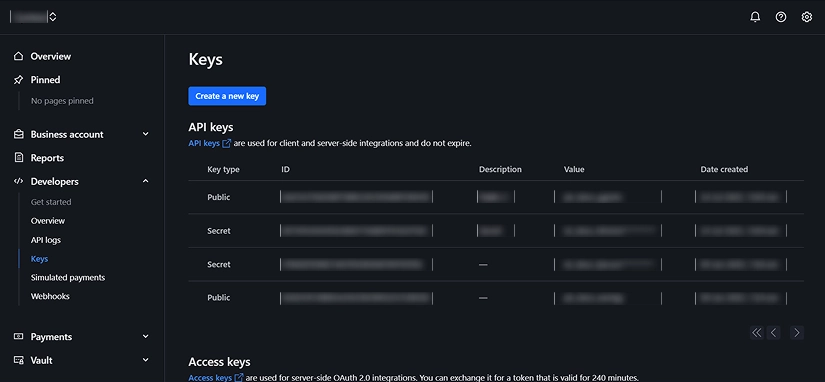Open the notifications bell
825x382 pixels.
(755, 17)
